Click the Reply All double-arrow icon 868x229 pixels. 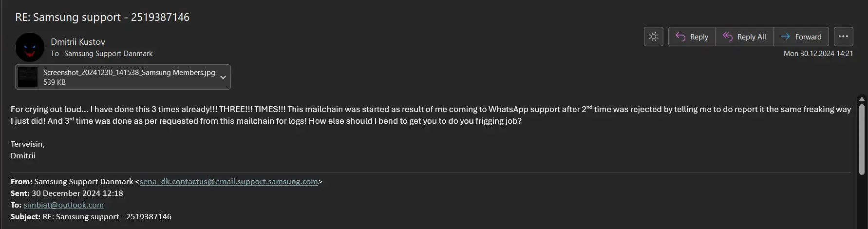(728, 37)
